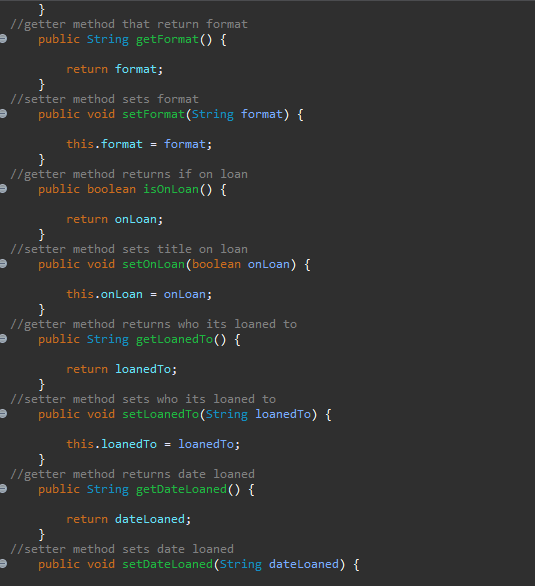Click comment '//getter method that return format'
535x586 pixels.
tap(129, 24)
